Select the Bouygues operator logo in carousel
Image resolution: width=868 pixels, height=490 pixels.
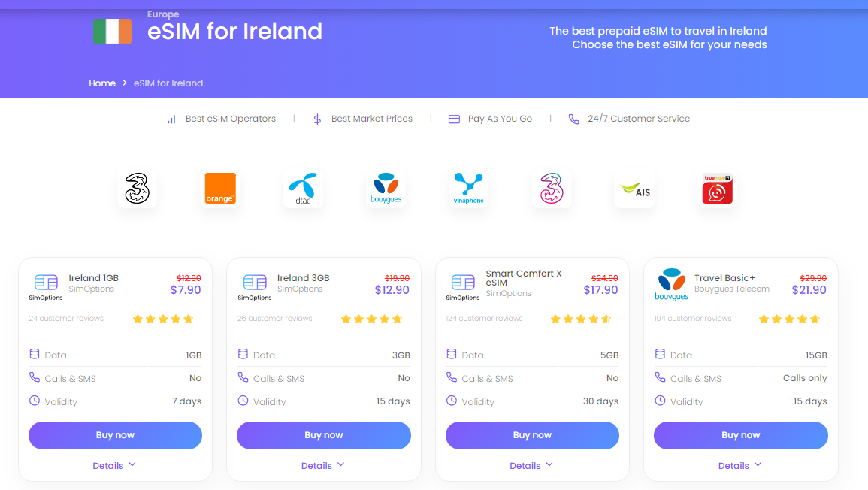386,188
